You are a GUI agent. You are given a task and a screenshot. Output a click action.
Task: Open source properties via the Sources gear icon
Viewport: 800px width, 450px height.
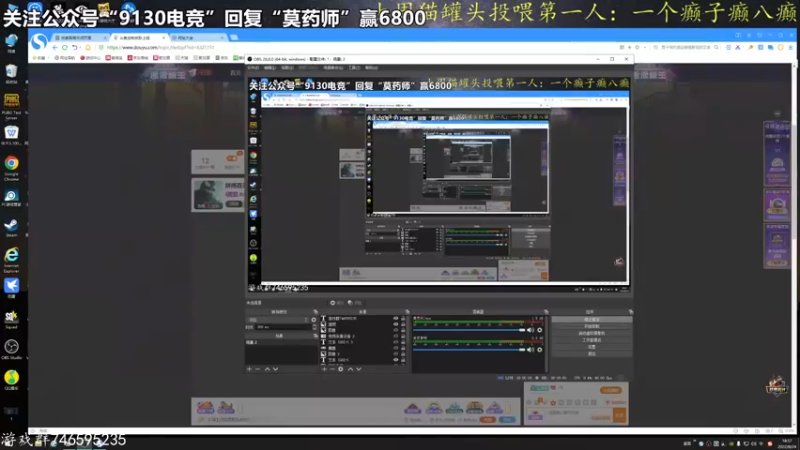click(341, 369)
